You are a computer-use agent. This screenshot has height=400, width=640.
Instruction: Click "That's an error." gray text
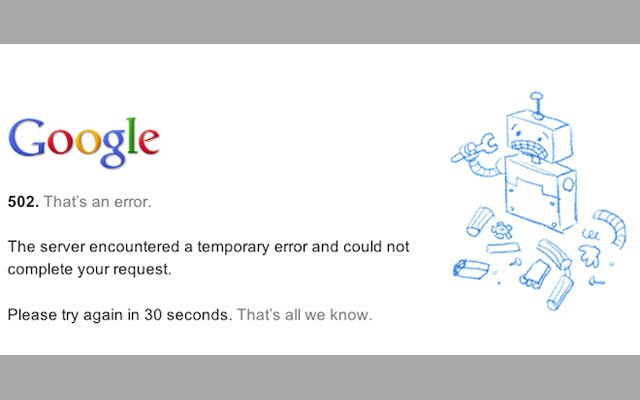pos(98,202)
